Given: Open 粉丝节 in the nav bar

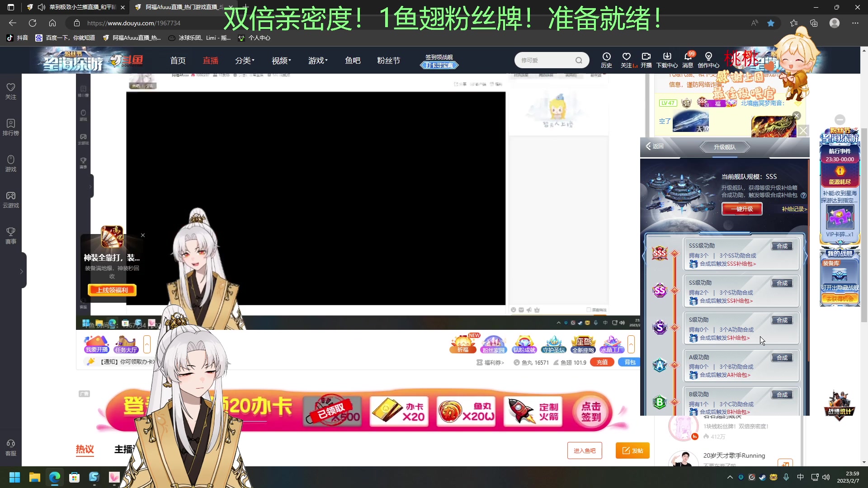Looking at the screenshot, I should (388, 61).
